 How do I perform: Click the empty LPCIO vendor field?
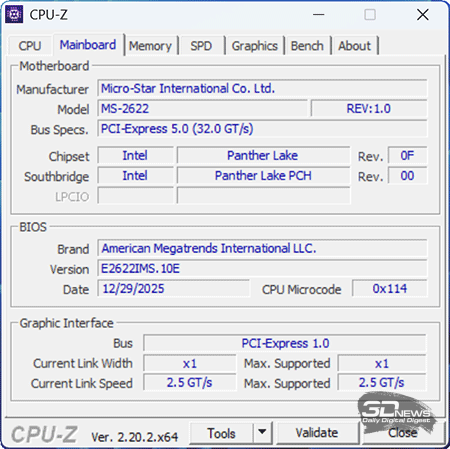pos(135,196)
